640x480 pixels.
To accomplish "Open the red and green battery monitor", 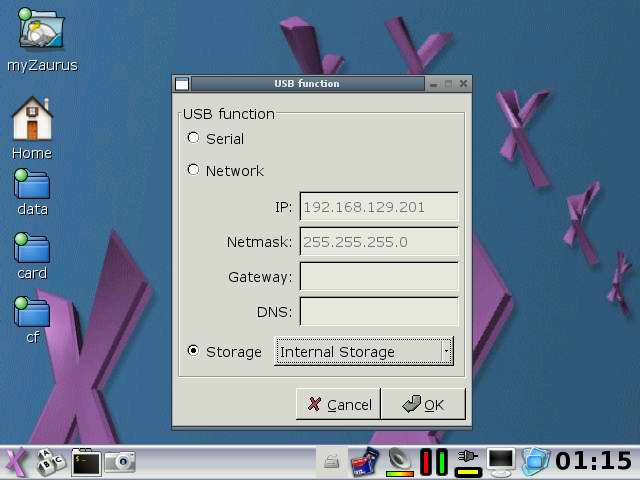I will click(433, 461).
